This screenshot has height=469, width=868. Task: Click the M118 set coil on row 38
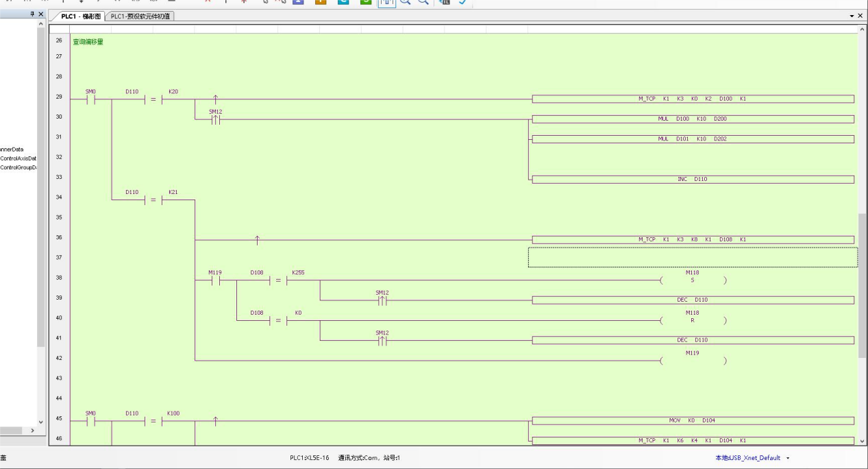coord(693,280)
